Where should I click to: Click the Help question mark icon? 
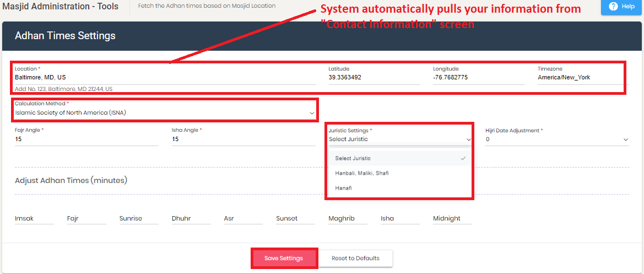614,7
